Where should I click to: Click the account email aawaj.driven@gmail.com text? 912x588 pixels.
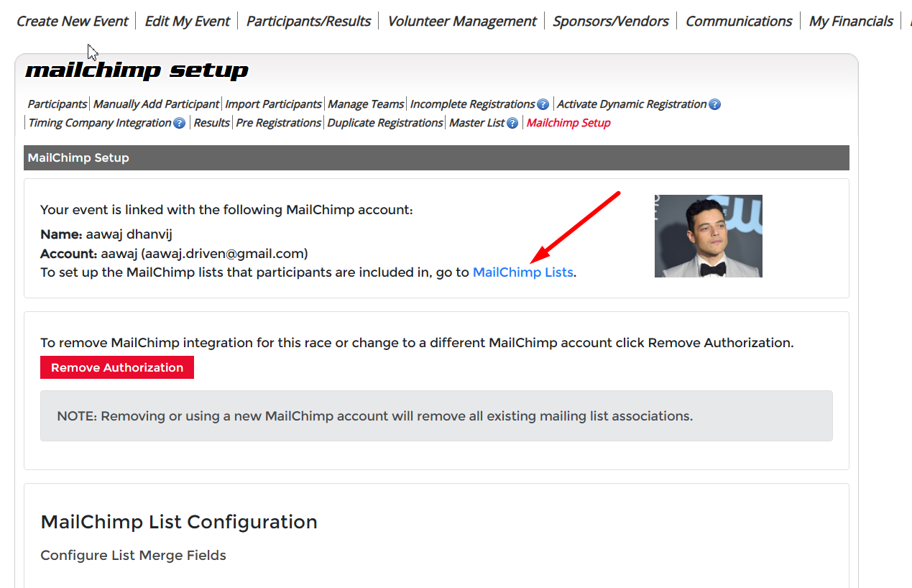[224, 254]
